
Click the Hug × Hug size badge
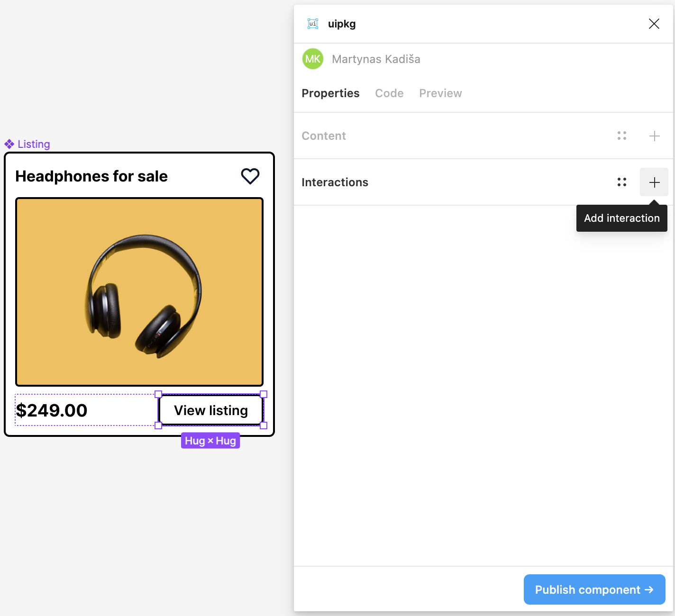[210, 441]
